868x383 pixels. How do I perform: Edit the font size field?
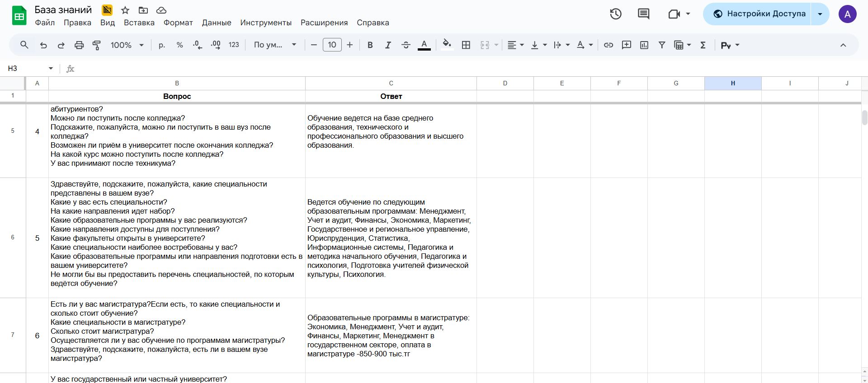point(332,45)
